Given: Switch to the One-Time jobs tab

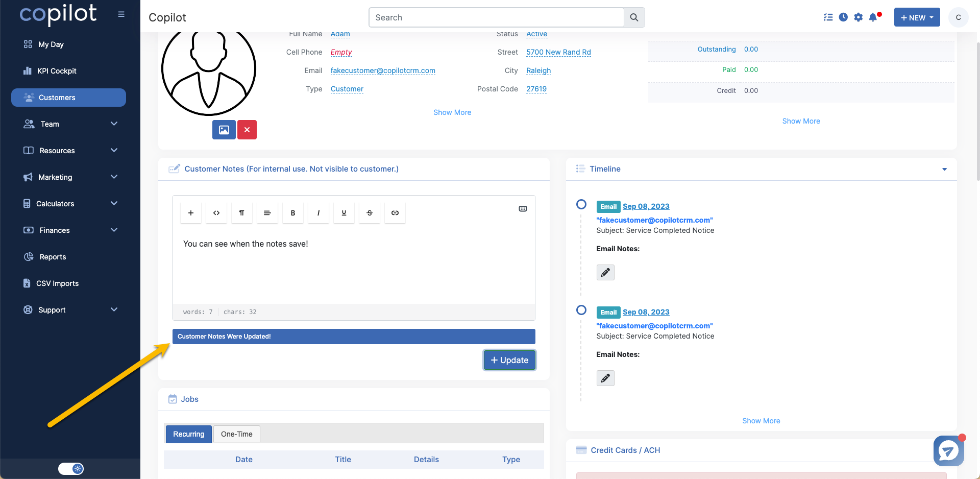Looking at the screenshot, I should 237,434.
